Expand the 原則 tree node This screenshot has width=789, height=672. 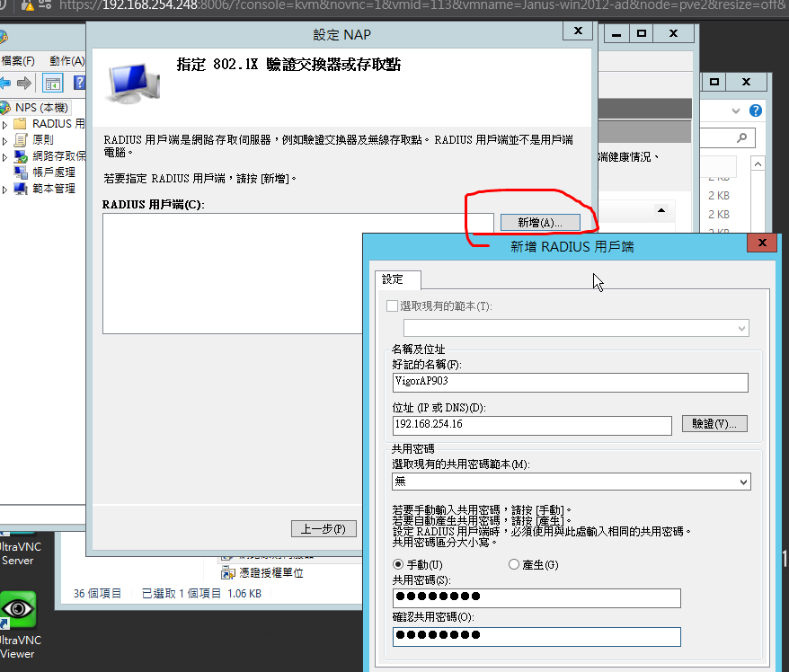(5, 140)
